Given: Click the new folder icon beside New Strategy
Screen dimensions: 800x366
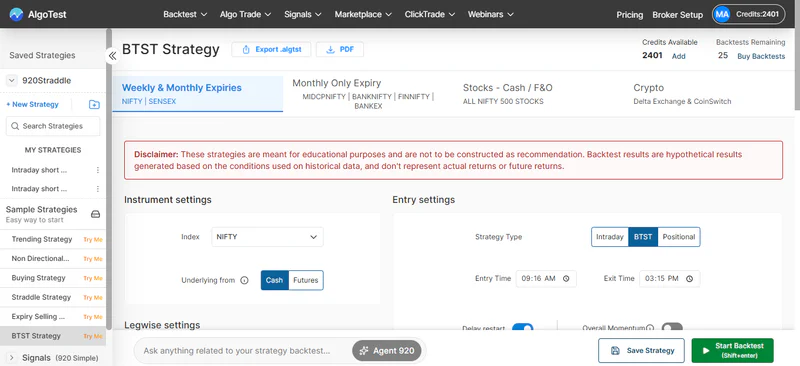Looking at the screenshot, I should click(94, 105).
